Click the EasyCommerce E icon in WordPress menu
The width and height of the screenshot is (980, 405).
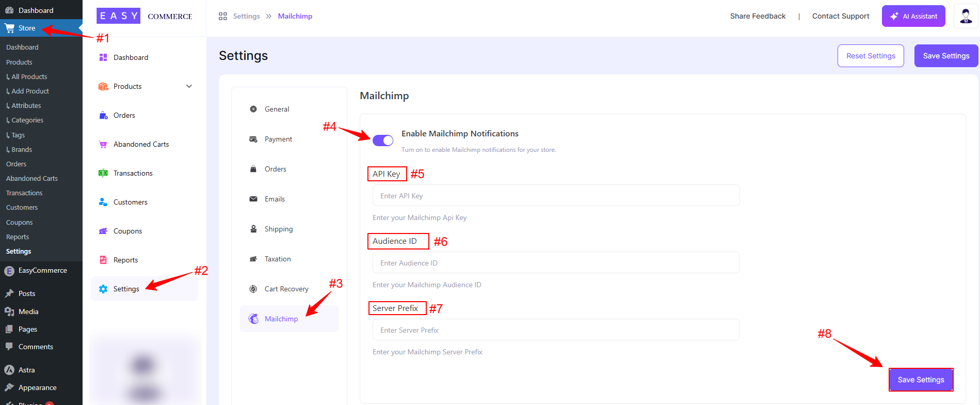[9, 271]
